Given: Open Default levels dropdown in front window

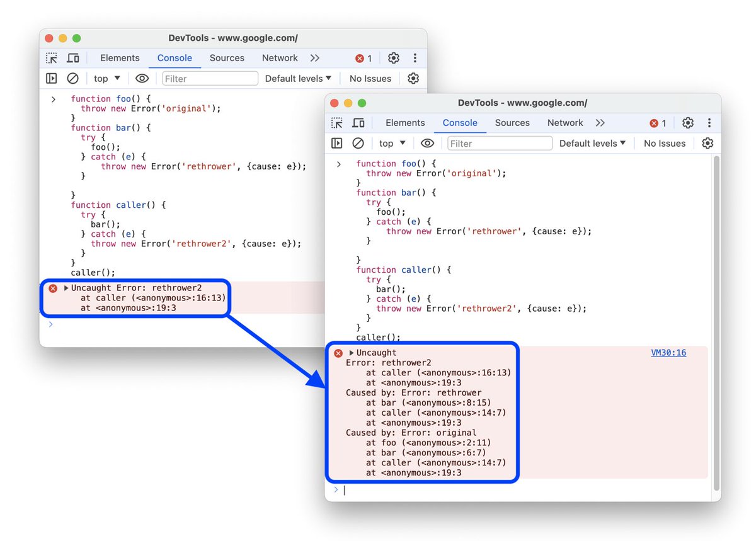Looking at the screenshot, I should pyautogui.click(x=592, y=144).
